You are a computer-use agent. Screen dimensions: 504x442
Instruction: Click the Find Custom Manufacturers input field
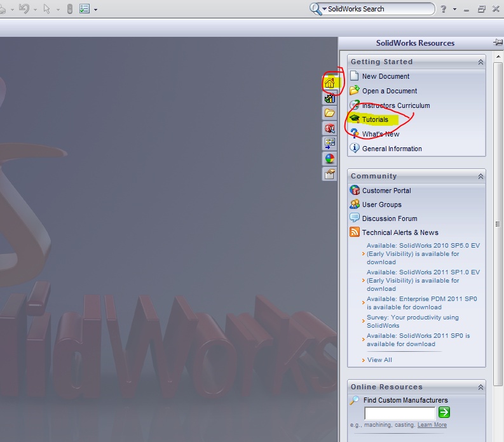pos(400,413)
